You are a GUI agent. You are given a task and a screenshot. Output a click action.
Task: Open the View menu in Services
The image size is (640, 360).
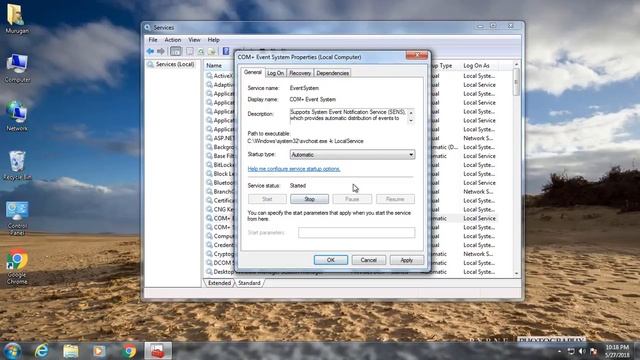(194, 40)
